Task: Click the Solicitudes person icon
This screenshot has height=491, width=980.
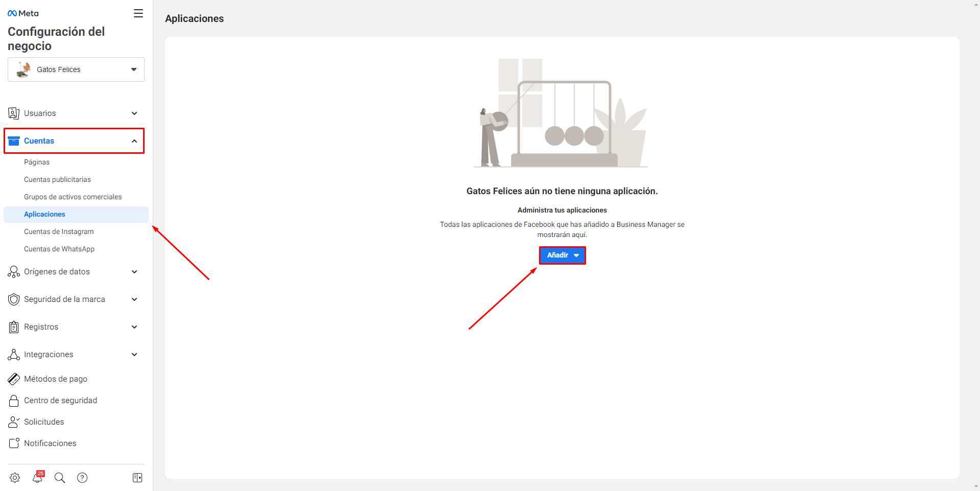Action: (14, 422)
